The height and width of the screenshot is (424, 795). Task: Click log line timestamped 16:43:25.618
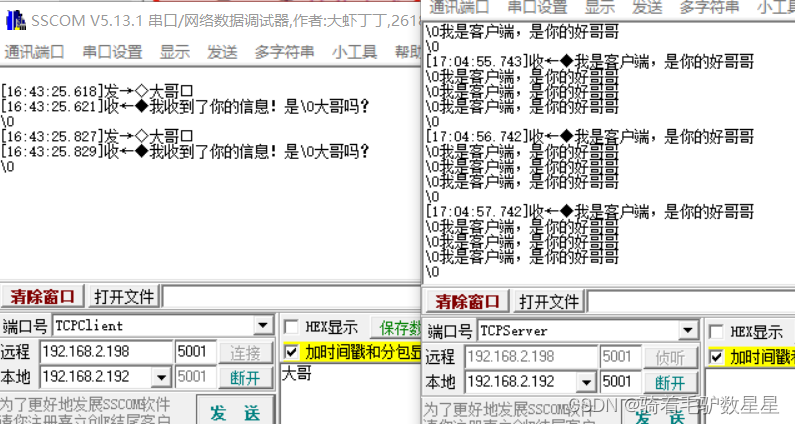[97, 91]
